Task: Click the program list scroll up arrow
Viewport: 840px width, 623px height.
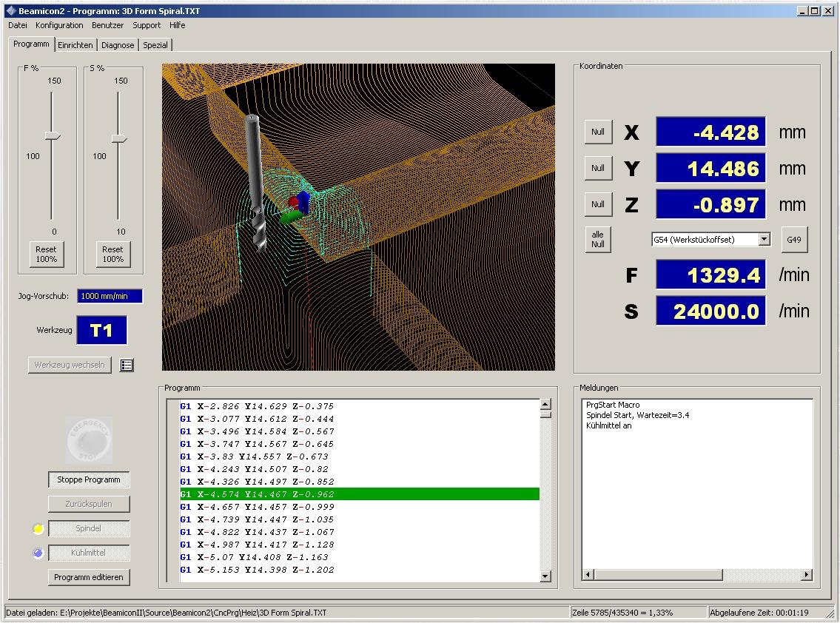Action: click(x=545, y=405)
